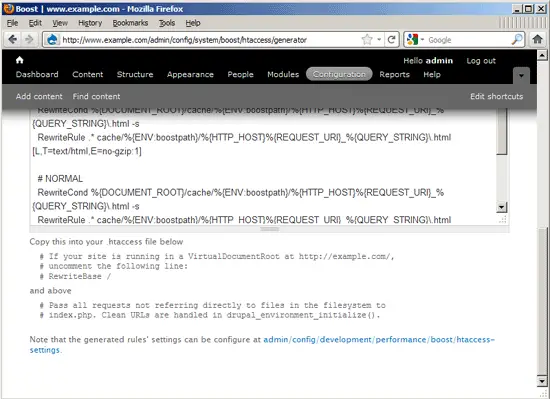Open the History menu
Screen dimensions: 550x399
coord(90,23)
